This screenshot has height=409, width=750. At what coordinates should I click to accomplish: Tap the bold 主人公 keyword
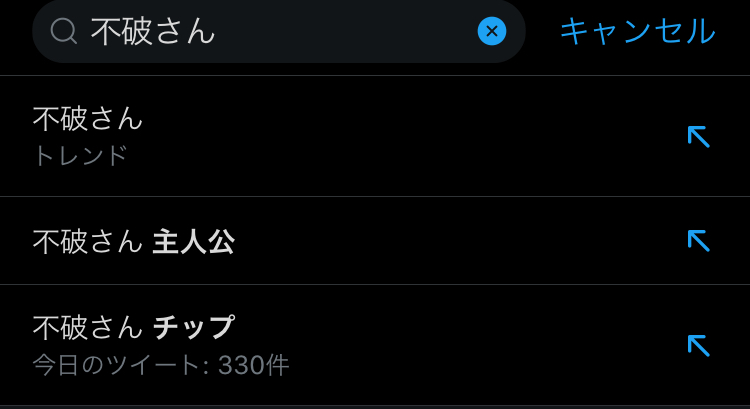coord(193,242)
